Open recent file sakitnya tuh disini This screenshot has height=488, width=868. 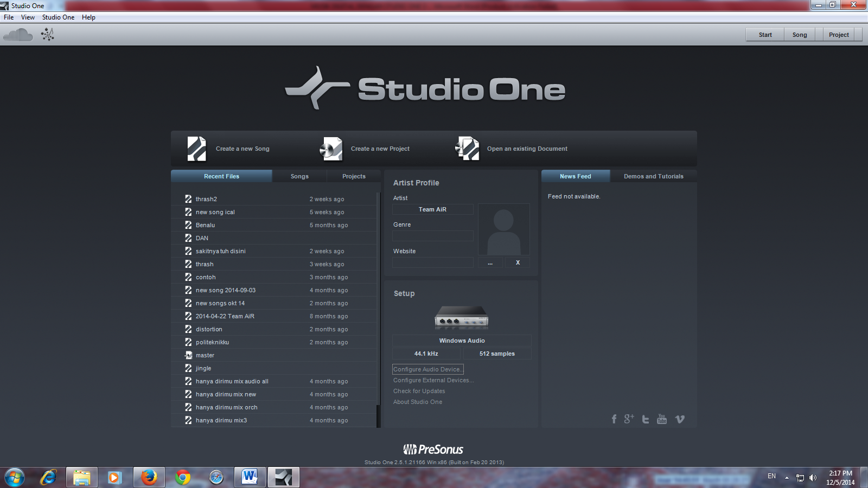coord(274,251)
